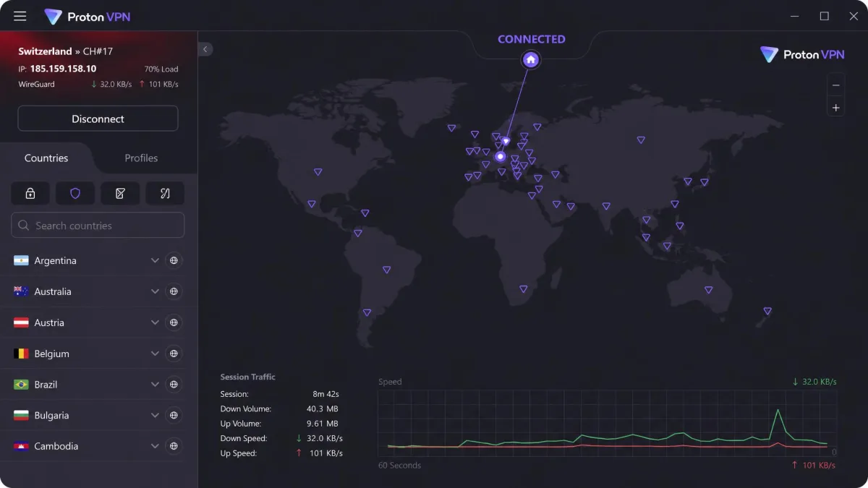
Task: Click the Proton VPN logo in title bar
Action: pyautogui.click(x=88, y=17)
